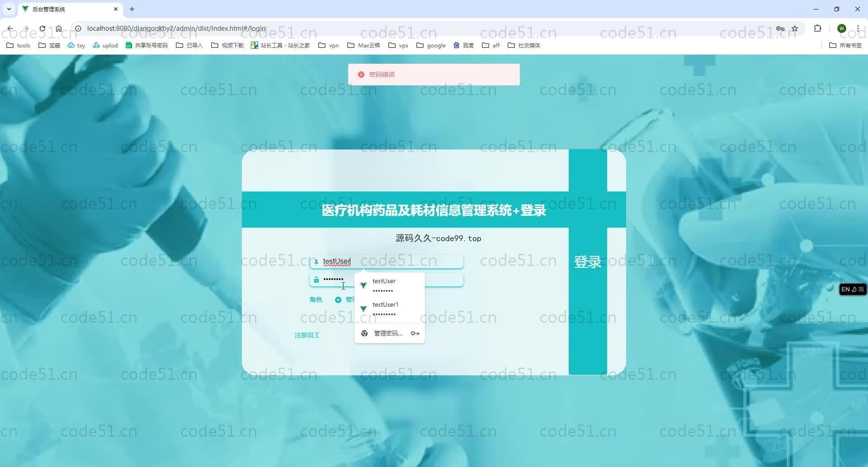This screenshot has height=467, width=868.
Task: Open a new tab with plus button
Action: [132, 9]
